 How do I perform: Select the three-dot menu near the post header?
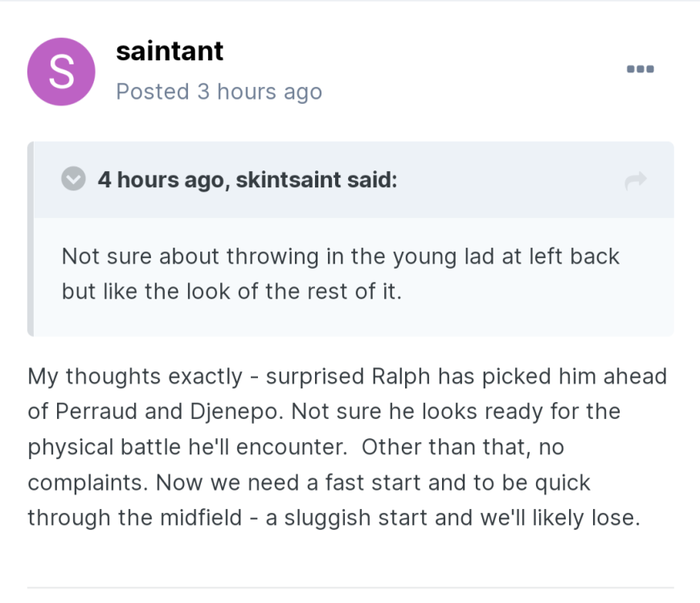point(640,69)
